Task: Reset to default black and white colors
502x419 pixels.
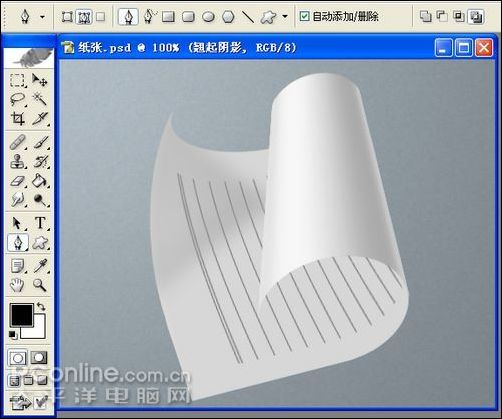Action: click(13, 335)
